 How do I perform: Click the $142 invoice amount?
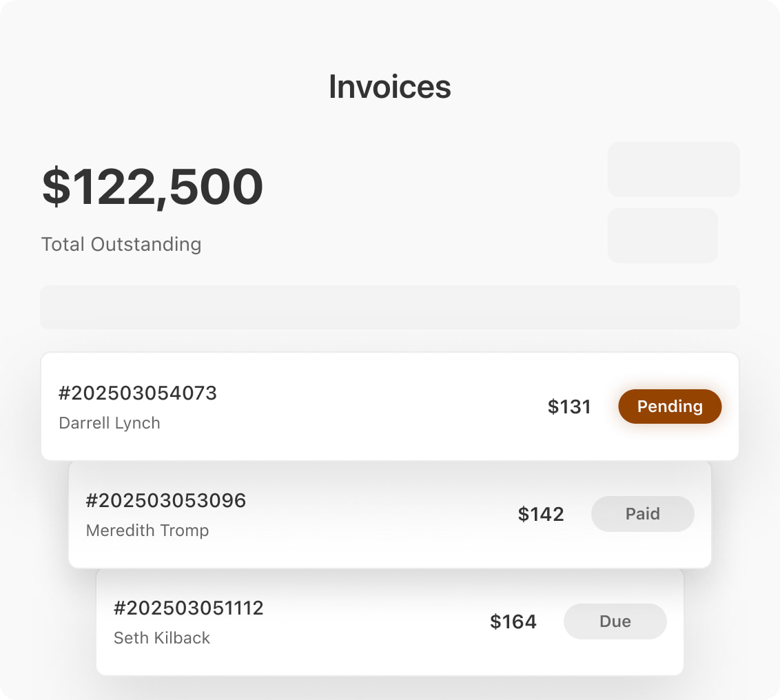click(x=540, y=515)
